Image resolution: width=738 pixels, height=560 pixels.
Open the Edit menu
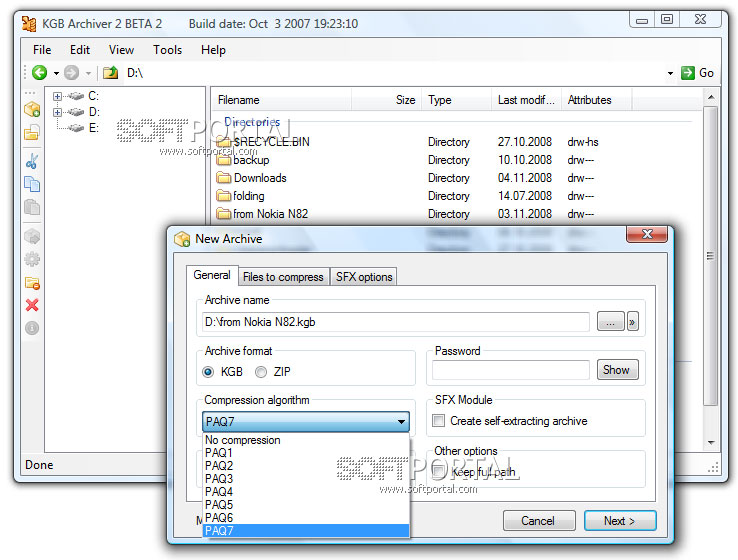tap(80, 50)
